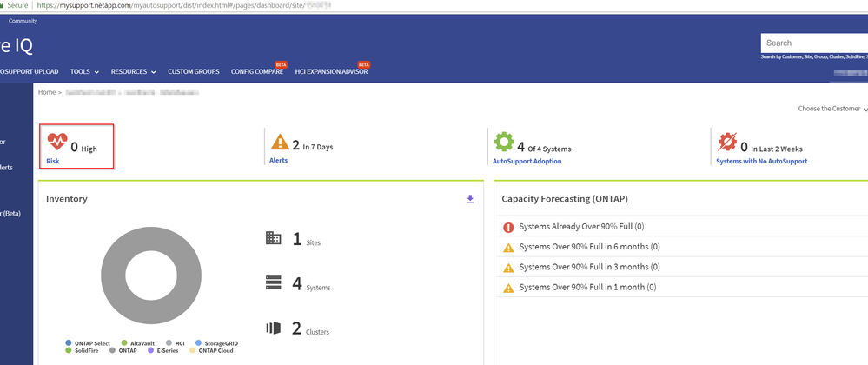This screenshot has width=868, height=365.
Task: Click the 'Inventory' panel heading
Action: (66, 199)
